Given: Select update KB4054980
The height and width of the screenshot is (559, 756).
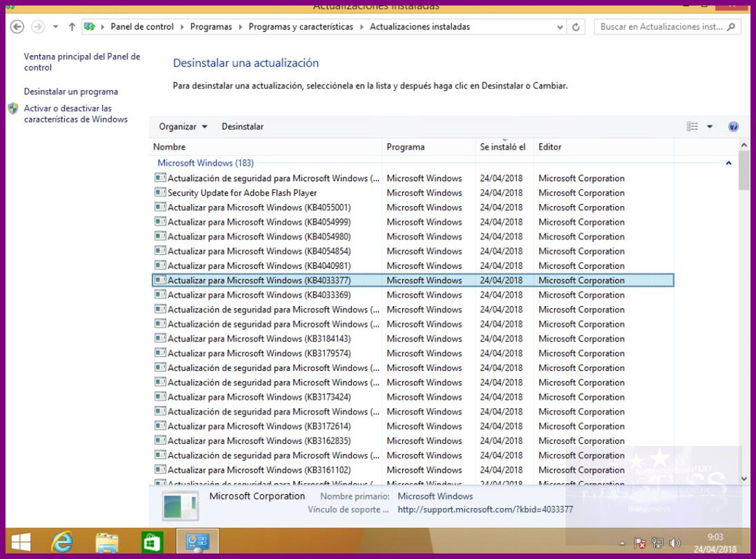Looking at the screenshot, I should [x=413, y=237].
